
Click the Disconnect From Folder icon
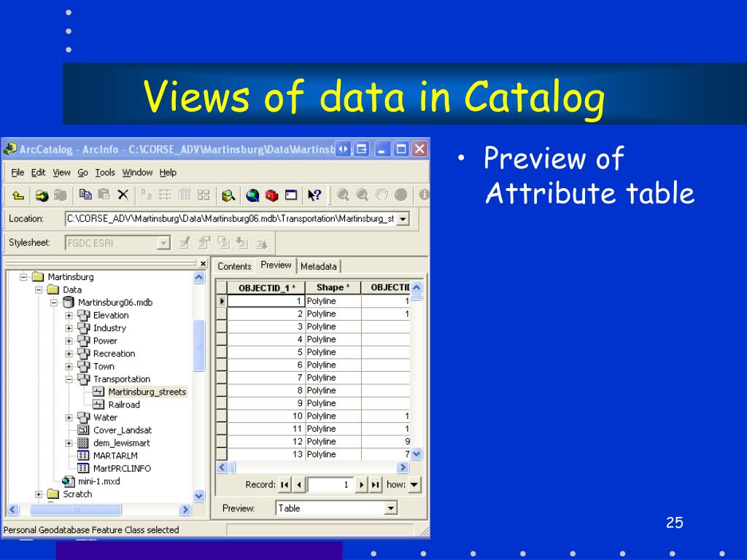coord(60,195)
